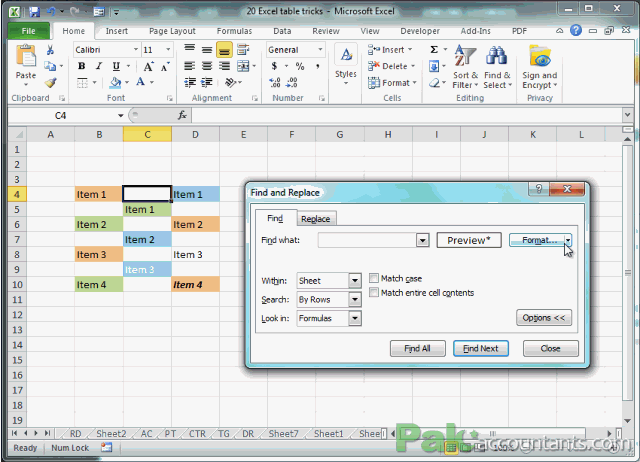This screenshot has height=462, width=640.
Task: Switch to the Replace tab
Action: coord(316,219)
